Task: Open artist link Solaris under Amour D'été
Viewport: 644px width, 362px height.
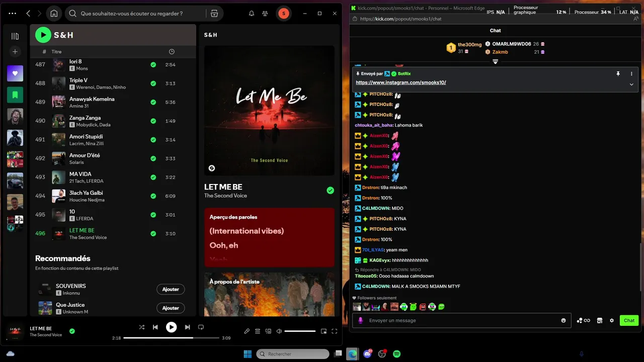Action: (76, 162)
